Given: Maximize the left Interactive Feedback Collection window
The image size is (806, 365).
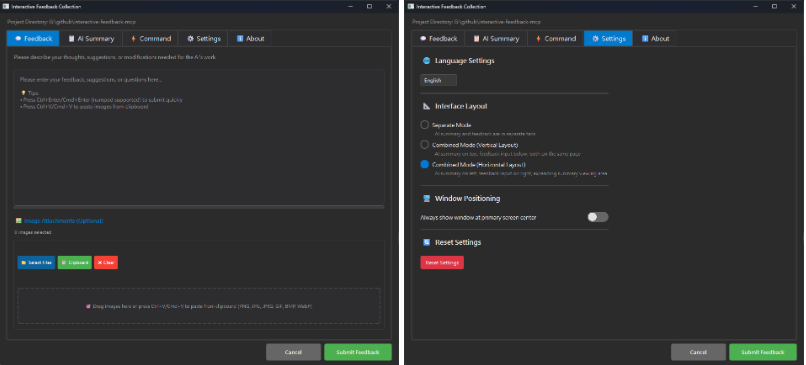Looking at the screenshot, I should point(369,7).
